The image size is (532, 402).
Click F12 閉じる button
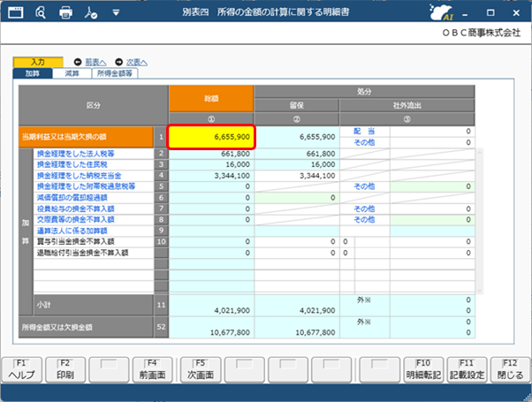click(x=510, y=370)
